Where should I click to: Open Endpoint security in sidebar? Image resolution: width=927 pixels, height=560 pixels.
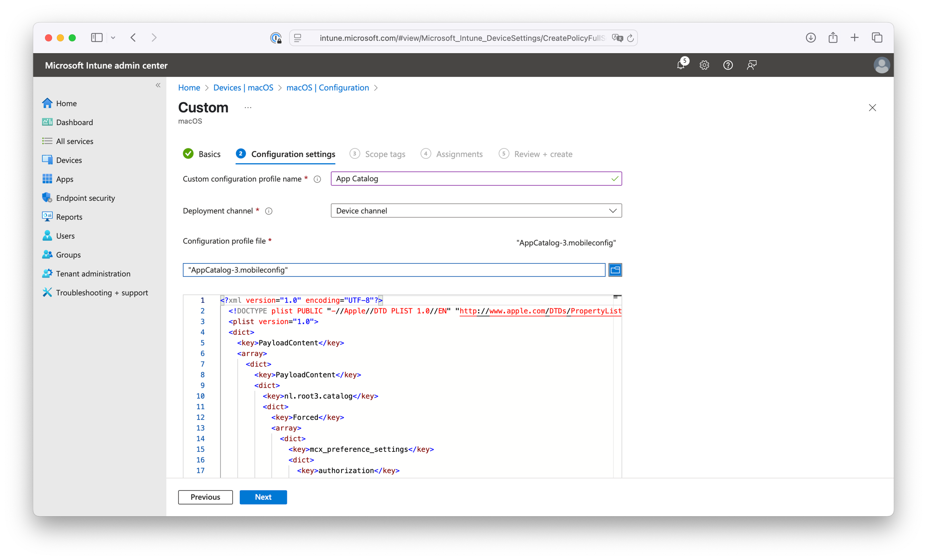(85, 198)
